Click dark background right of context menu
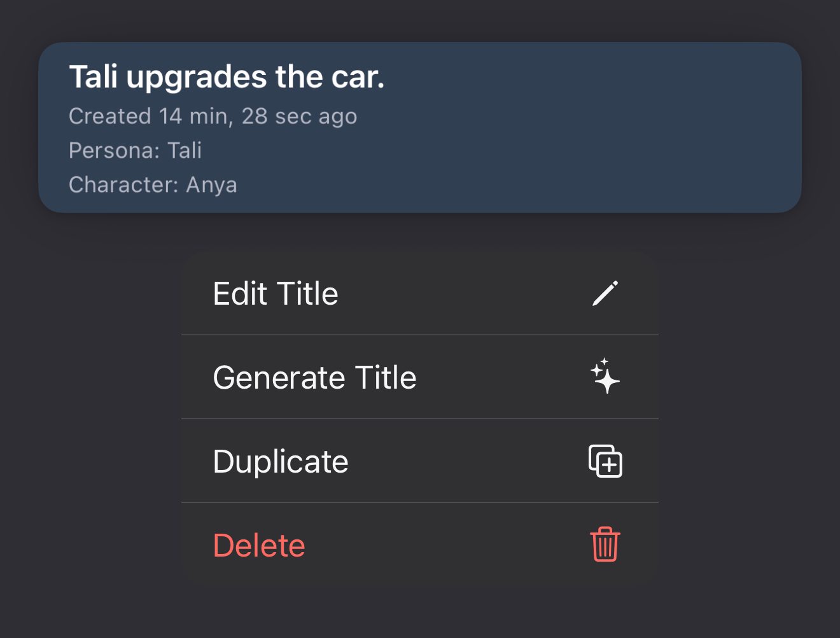840x638 pixels. tap(751, 420)
